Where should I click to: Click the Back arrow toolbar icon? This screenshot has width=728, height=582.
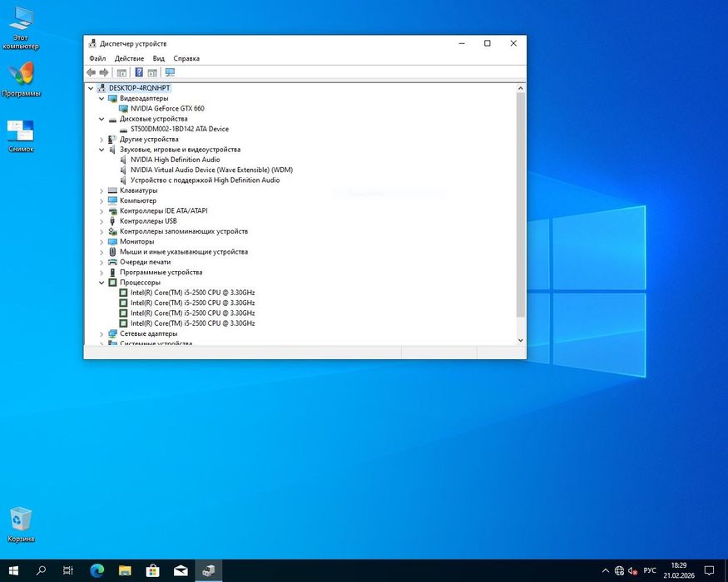[x=92, y=72]
